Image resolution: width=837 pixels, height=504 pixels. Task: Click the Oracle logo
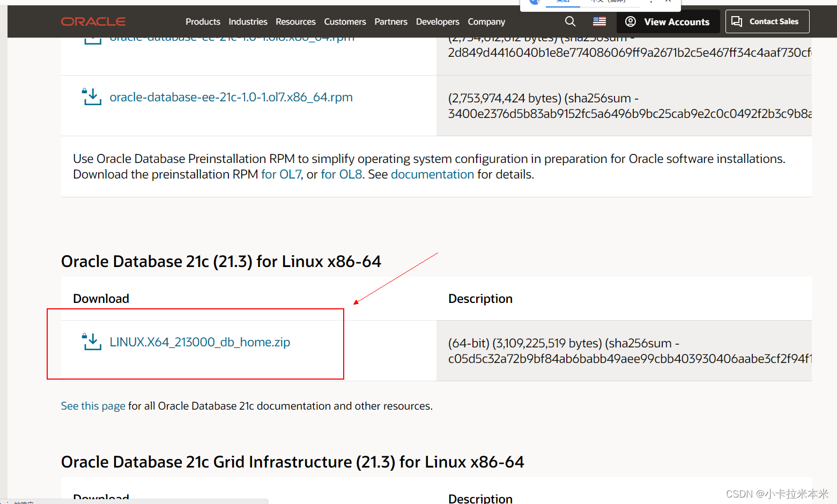pyautogui.click(x=93, y=21)
